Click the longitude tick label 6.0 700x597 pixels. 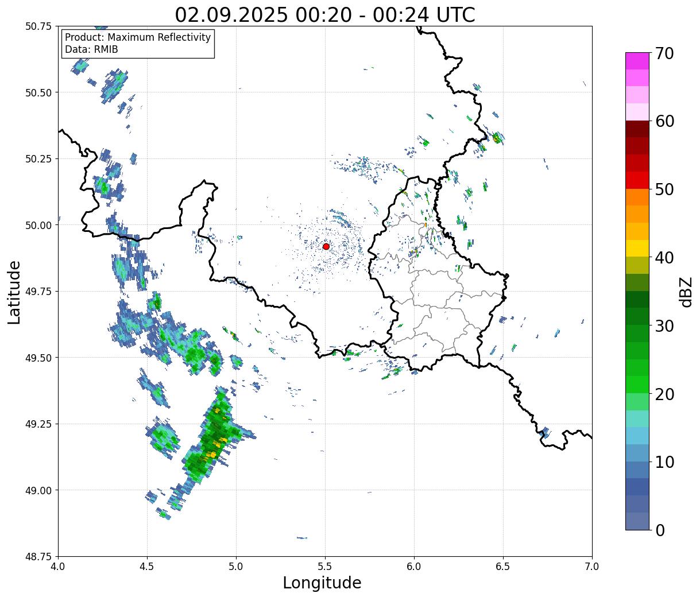[x=414, y=567]
